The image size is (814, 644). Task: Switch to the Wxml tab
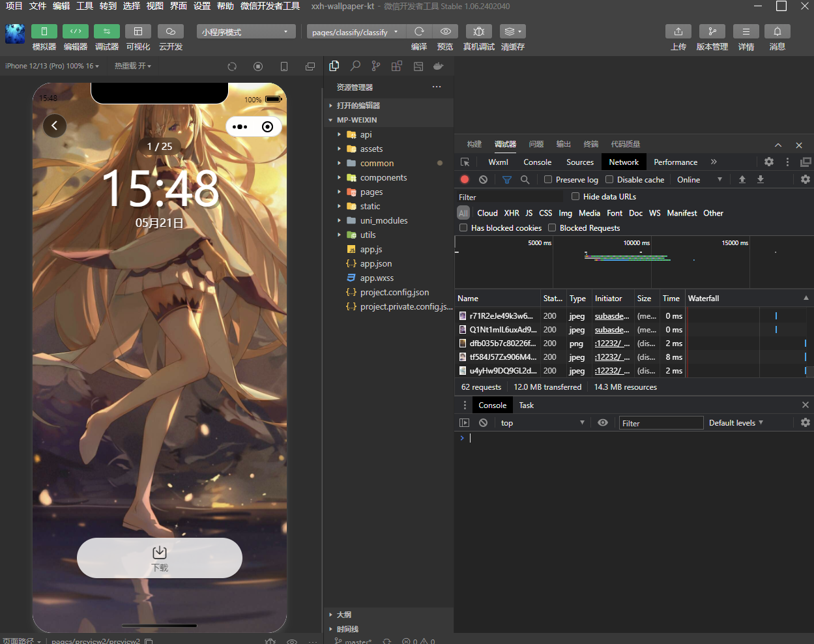click(498, 162)
